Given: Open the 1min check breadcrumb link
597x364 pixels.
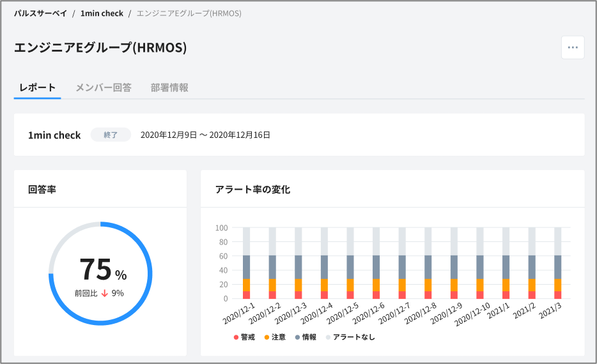Looking at the screenshot, I should click(x=101, y=13).
